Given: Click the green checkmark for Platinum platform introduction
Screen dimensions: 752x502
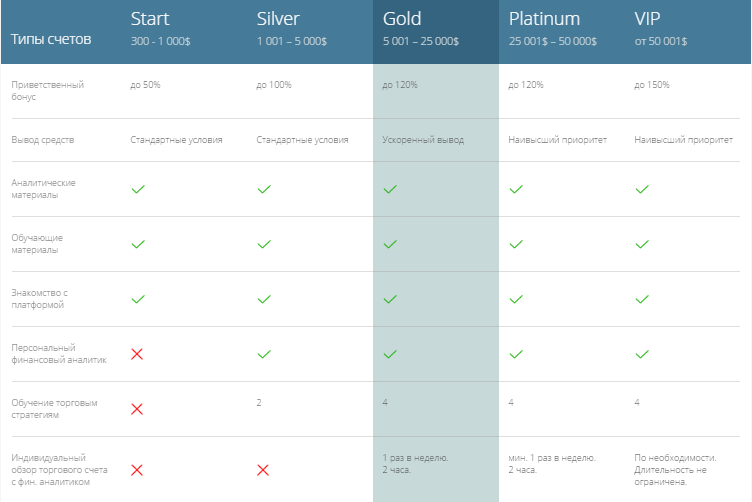Looking at the screenshot, I should (516, 300).
